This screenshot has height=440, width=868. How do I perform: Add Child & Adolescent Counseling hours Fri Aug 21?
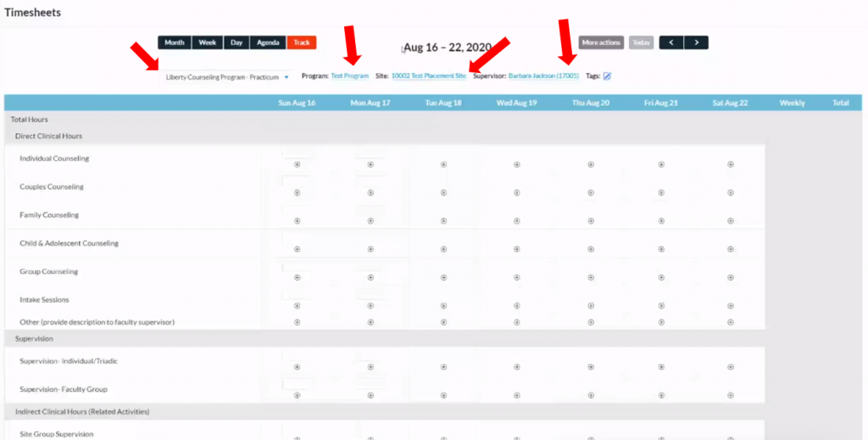click(x=661, y=249)
